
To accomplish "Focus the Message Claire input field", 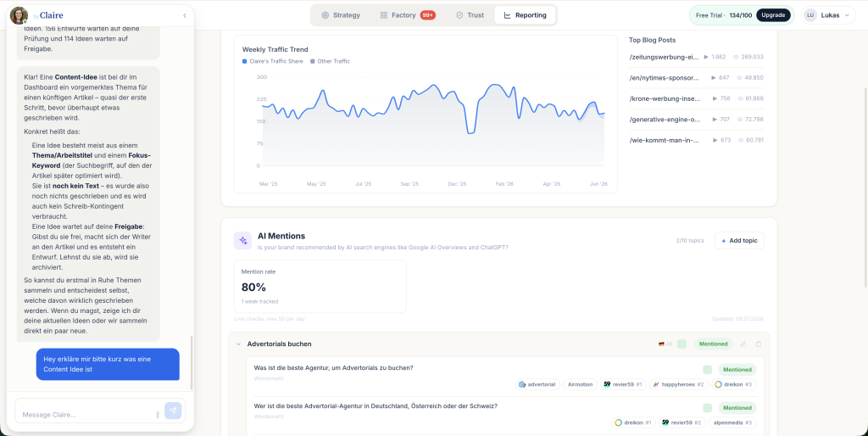I will click(88, 415).
